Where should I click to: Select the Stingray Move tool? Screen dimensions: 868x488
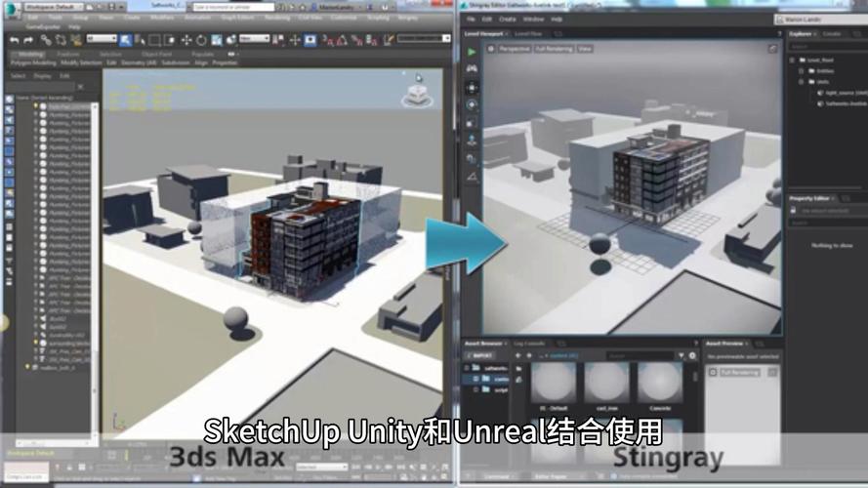point(472,88)
